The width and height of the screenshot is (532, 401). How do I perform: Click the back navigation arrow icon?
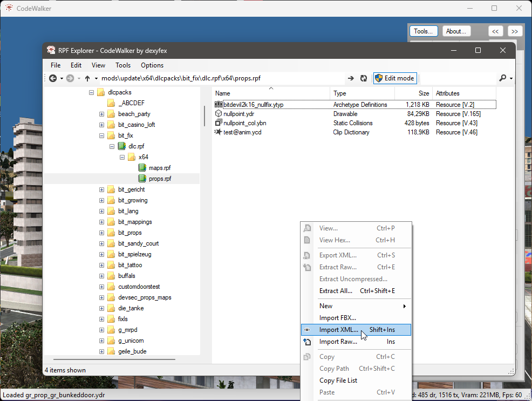[x=52, y=78]
